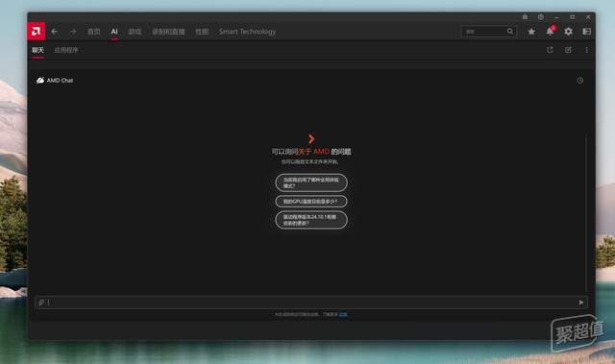The width and height of the screenshot is (615, 364).
Task: Click the search box in top bar
Action: [x=488, y=32]
